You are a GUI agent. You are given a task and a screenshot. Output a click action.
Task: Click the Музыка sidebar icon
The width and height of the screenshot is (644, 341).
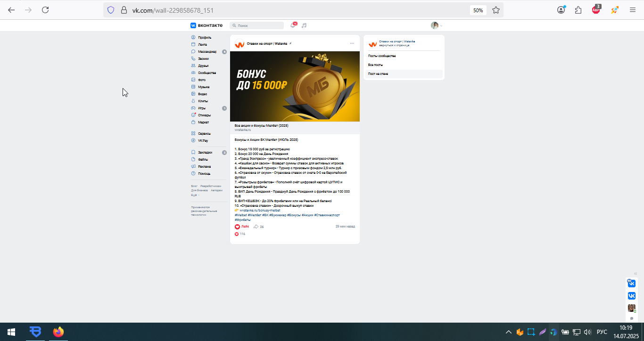(193, 87)
